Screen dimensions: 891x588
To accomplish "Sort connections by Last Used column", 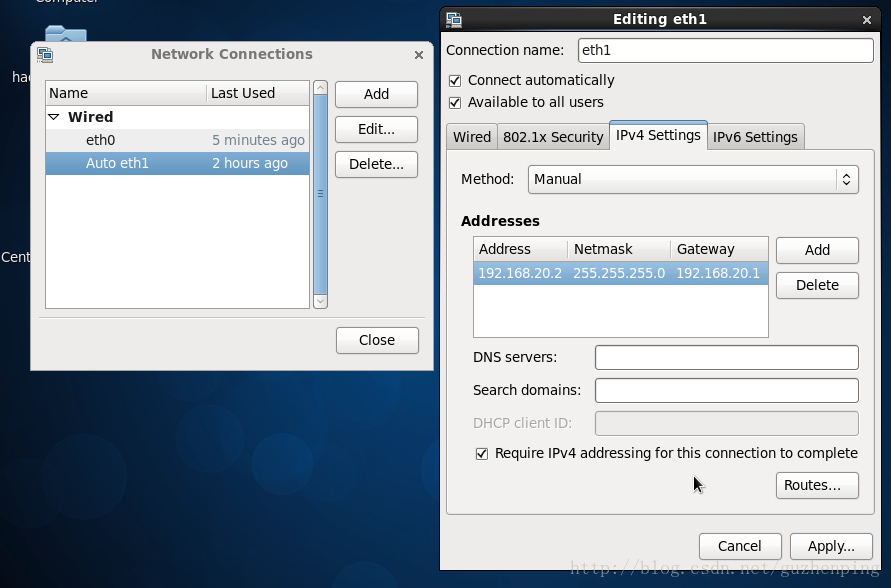I will click(258, 93).
